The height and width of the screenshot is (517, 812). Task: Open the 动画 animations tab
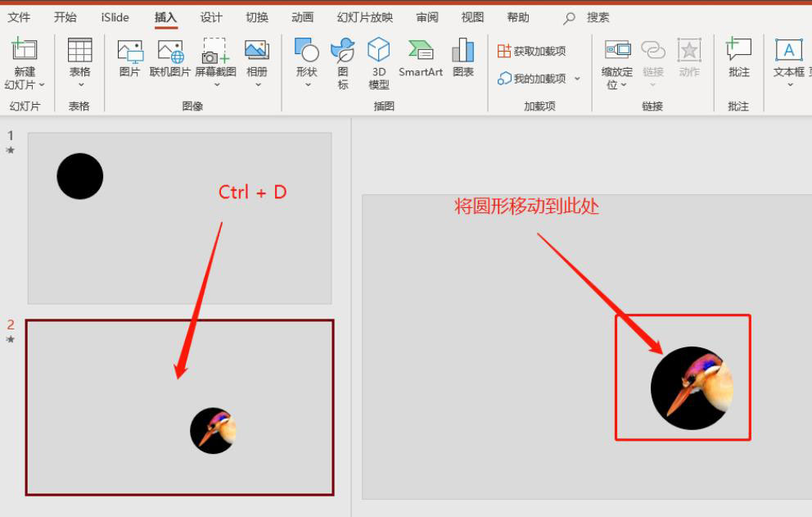pyautogui.click(x=302, y=17)
